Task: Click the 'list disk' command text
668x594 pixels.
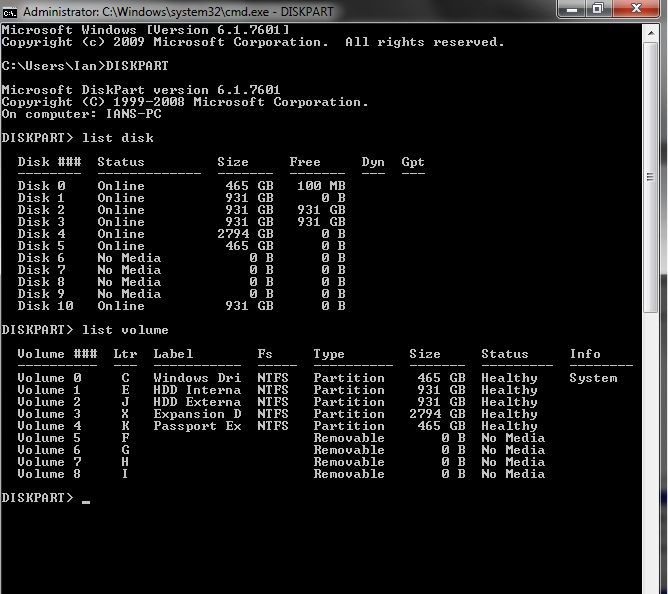Action: pyautogui.click(x=118, y=138)
